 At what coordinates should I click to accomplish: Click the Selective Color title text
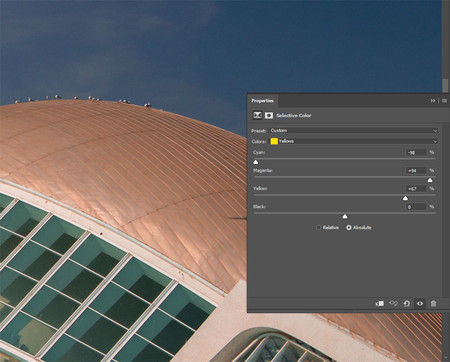(294, 115)
